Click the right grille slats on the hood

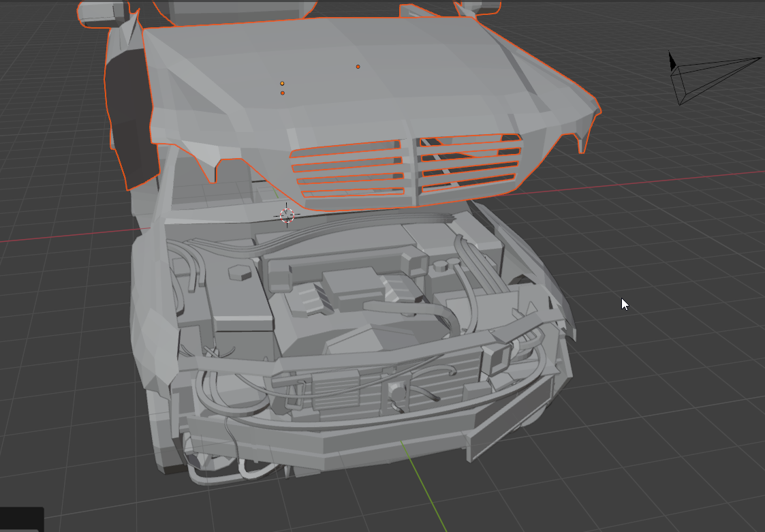click(469, 164)
